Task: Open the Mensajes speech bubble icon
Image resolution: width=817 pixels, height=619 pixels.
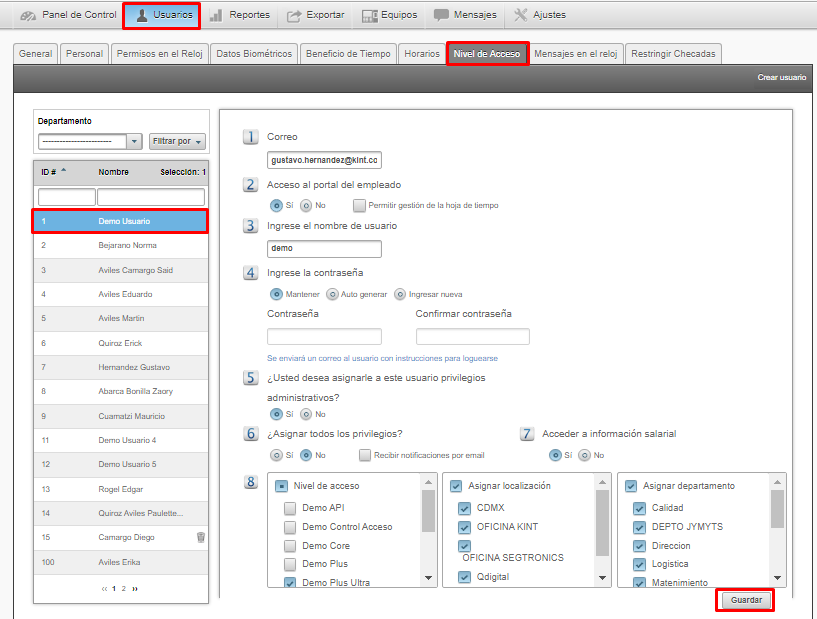Action: coord(441,15)
